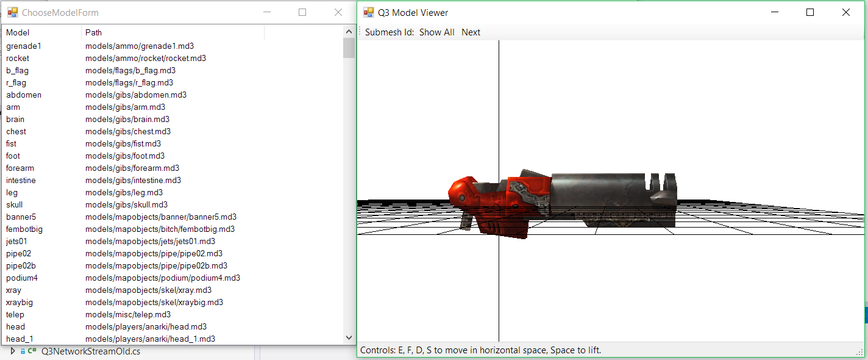Click path models/ammo/rocket/rocket.md3
This screenshot has height=360, width=868.
pos(146,58)
